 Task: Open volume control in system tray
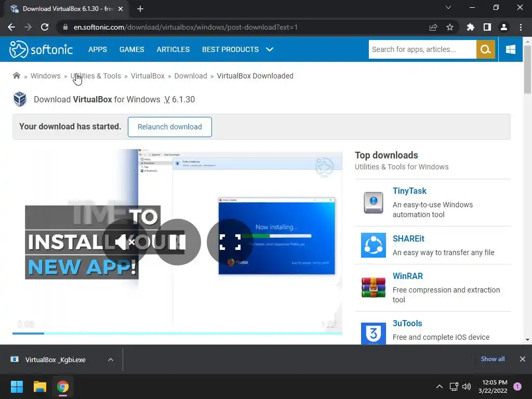pos(467,387)
